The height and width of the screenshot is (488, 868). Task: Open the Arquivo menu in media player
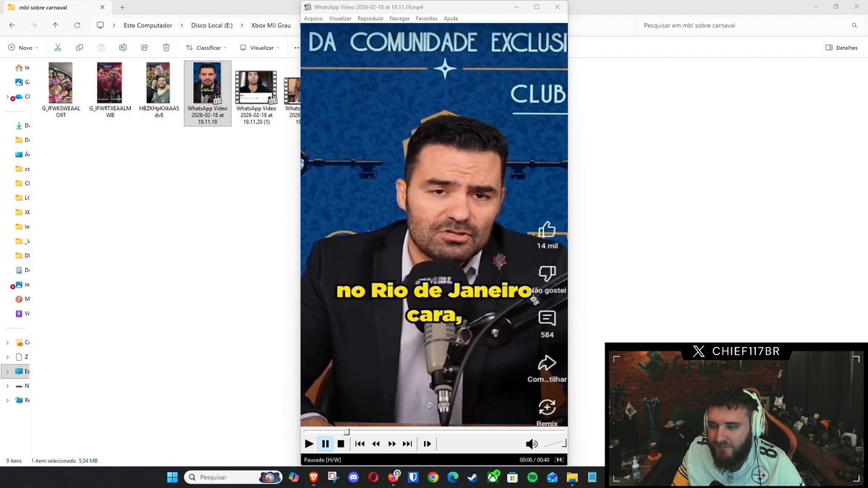(313, 18)
